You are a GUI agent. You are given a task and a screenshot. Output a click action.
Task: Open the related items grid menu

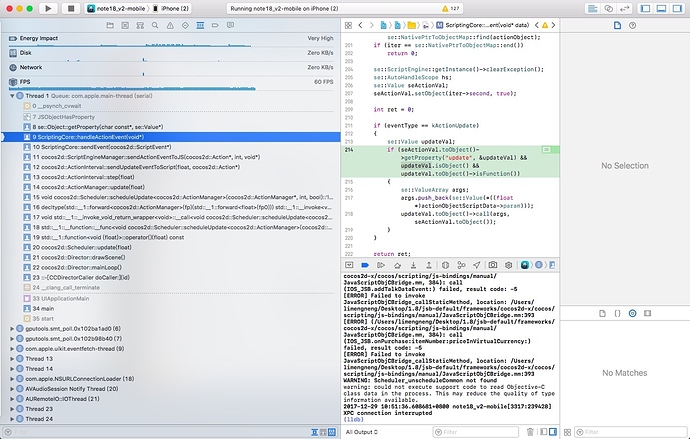[x=348, y=26]
